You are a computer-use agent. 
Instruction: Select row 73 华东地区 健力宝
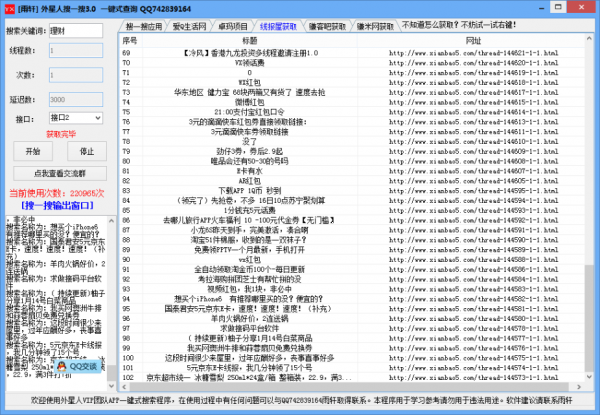tap(352, 92)
